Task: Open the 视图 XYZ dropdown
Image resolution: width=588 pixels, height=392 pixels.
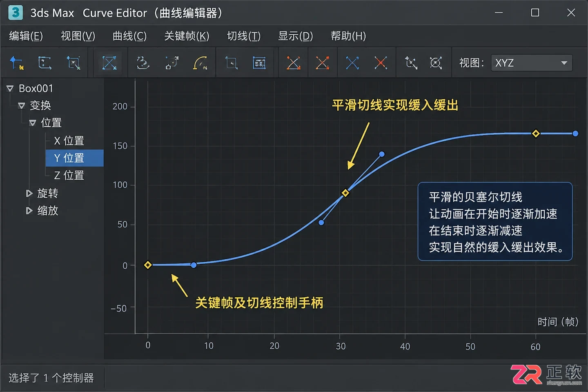Action: [x=531, y=63]
